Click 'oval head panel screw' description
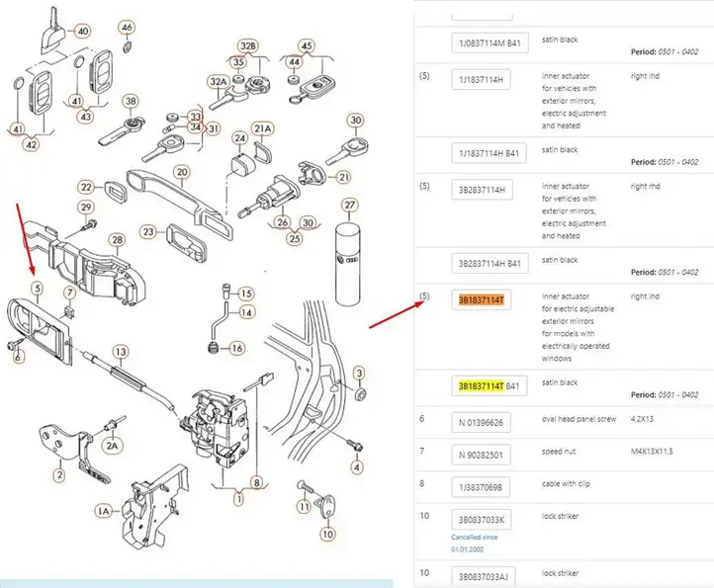The width and height of the screenshot is (714, 588). point(579,419)
